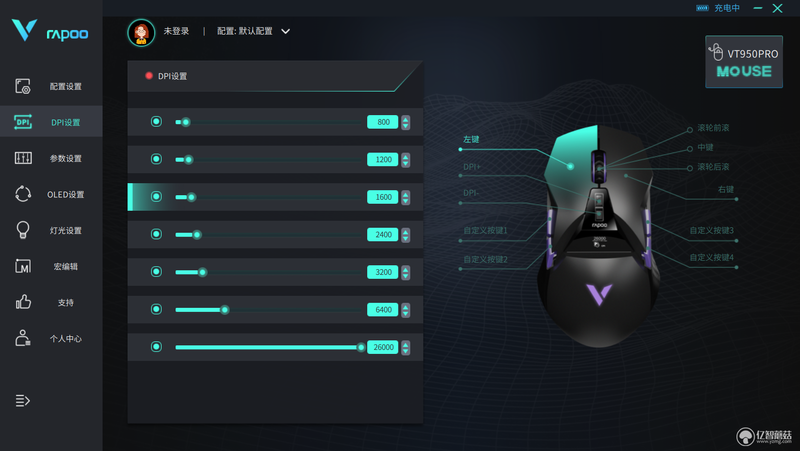Click the user avatar picture
Viewport: 800px width, 451px height.
pos(141,33)
